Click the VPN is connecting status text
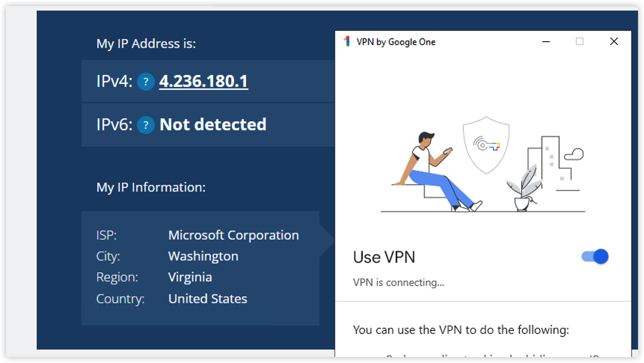This screenshot has width=644, height=363. tap(398, 283)
